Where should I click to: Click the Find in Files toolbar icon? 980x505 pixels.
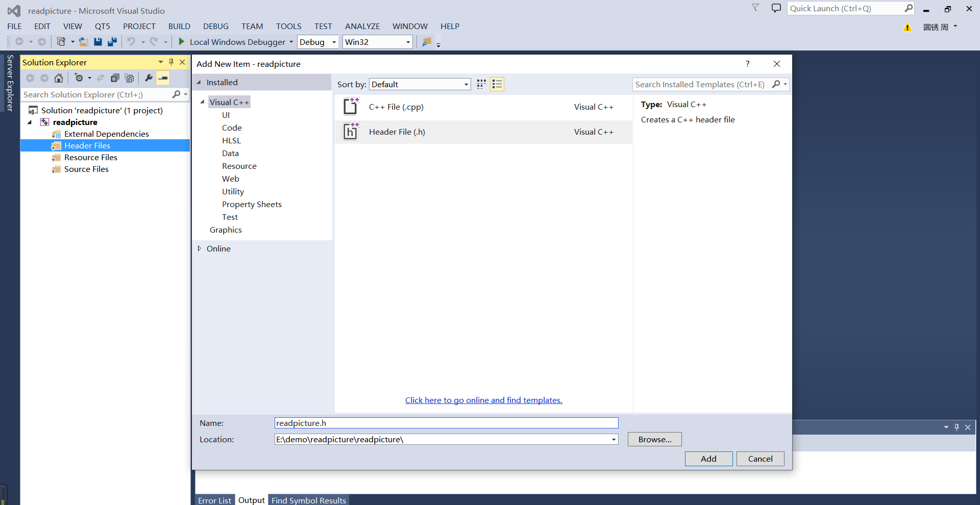[427, 42]
